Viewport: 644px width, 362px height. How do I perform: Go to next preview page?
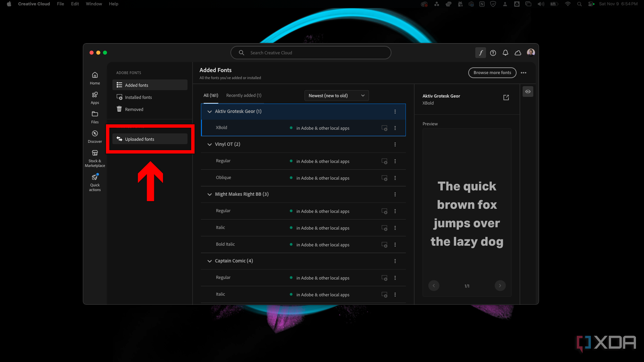click(x=500, y=286)
